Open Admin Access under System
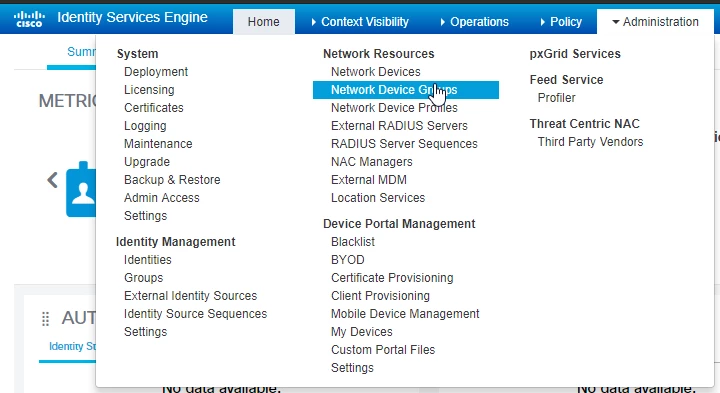This screenshot has width=720, height=393. tap(162, 197)
